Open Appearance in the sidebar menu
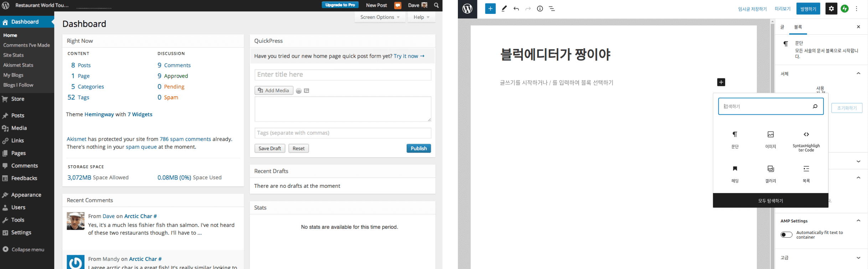 26,195
